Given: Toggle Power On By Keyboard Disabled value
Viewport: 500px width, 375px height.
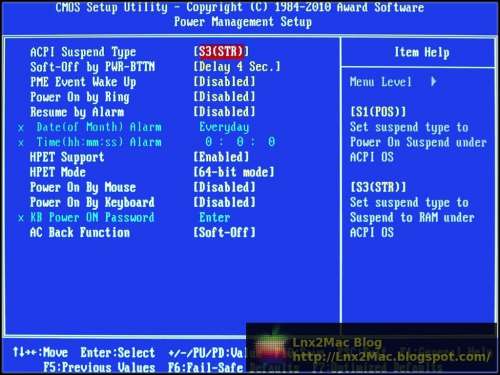Looking at the screenshot, I should pyautogui.click(x=224, y=202).
